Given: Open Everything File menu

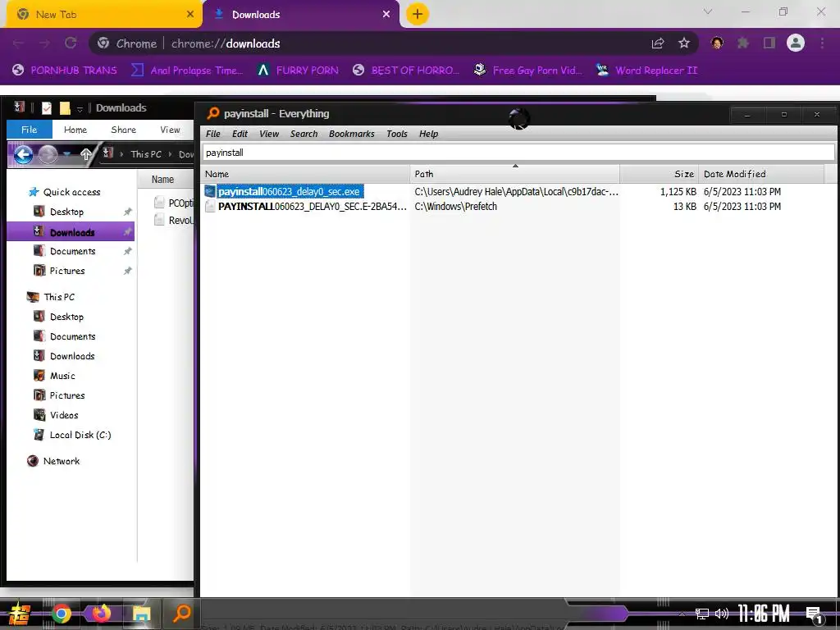Looking at the screenshot, I should (x=212, y=134).
